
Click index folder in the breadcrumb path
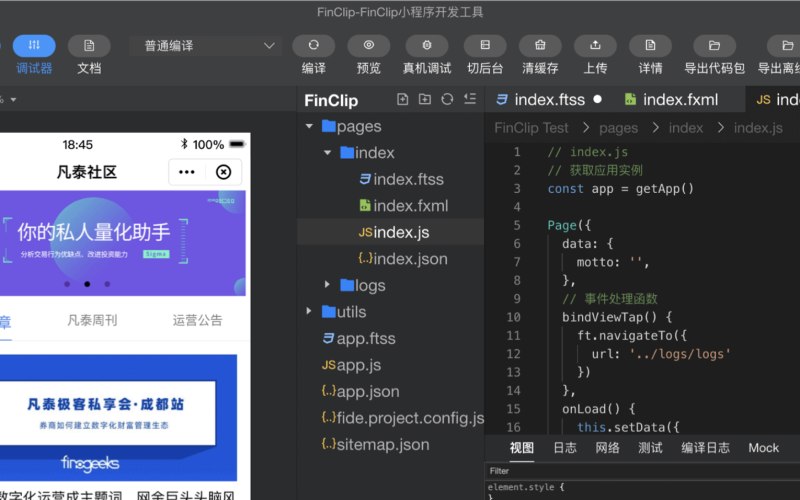point(686,128)
